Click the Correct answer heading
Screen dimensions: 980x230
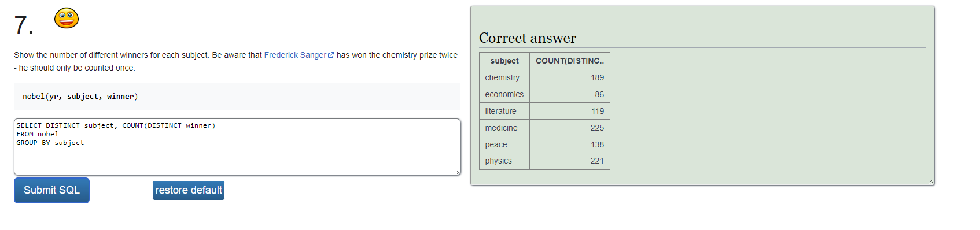(528, 38)
